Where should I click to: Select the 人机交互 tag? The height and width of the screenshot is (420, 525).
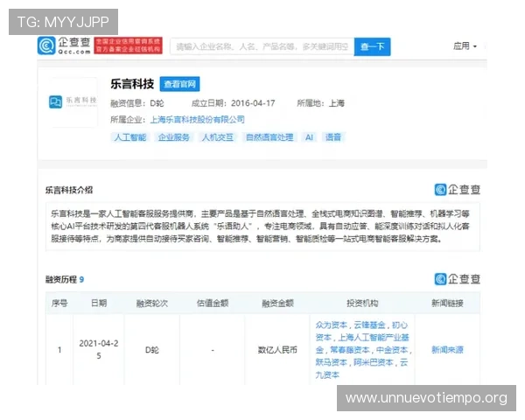click(217, 137)
